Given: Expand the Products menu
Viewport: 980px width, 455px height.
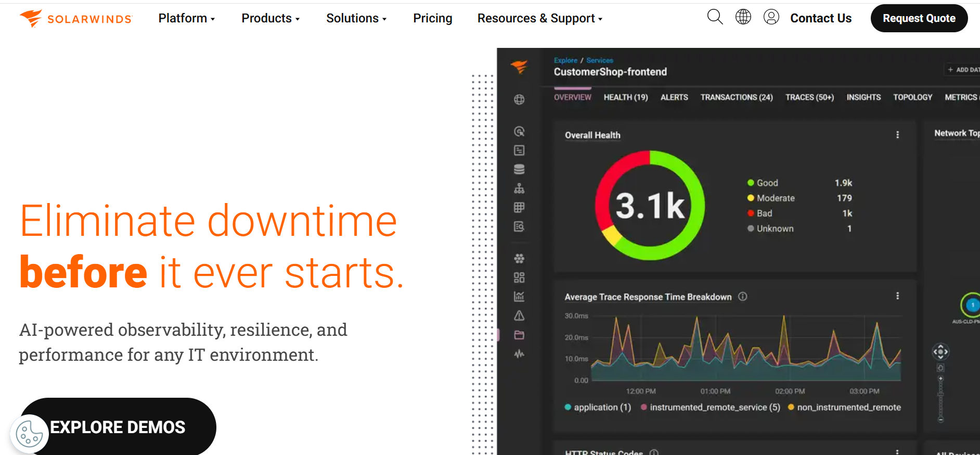Looking at the screenshot, I should [x=270, y=18].
